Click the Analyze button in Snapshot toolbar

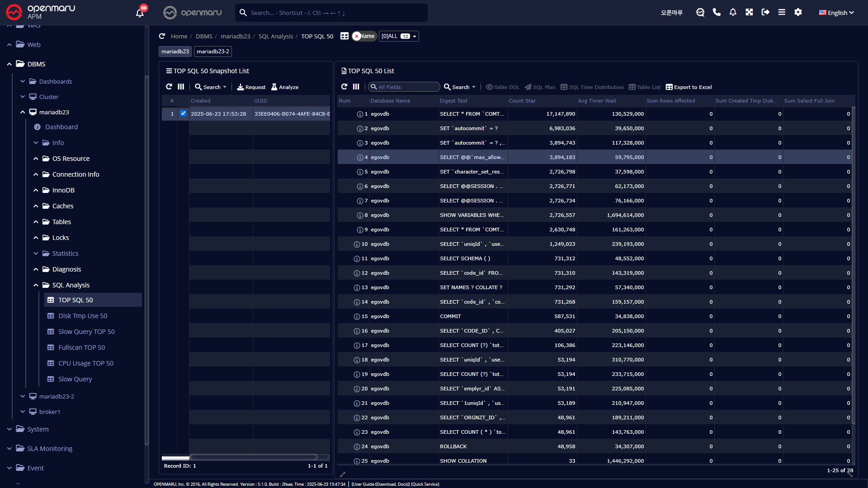[285, 87]
